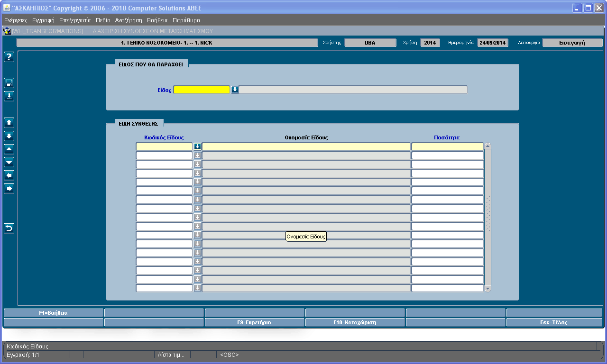607x364 pixels.
Task: Click the curved return arrow icon
Action: pos(9,228)
